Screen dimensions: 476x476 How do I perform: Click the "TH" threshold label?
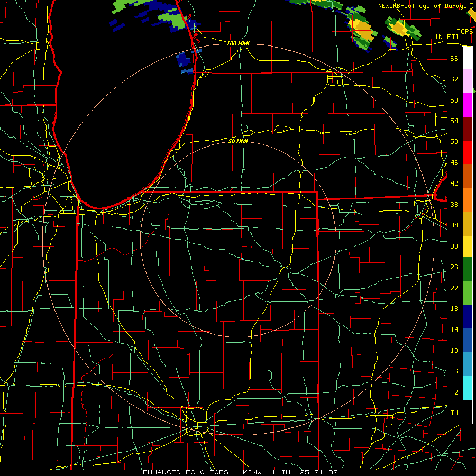[454, 413]
